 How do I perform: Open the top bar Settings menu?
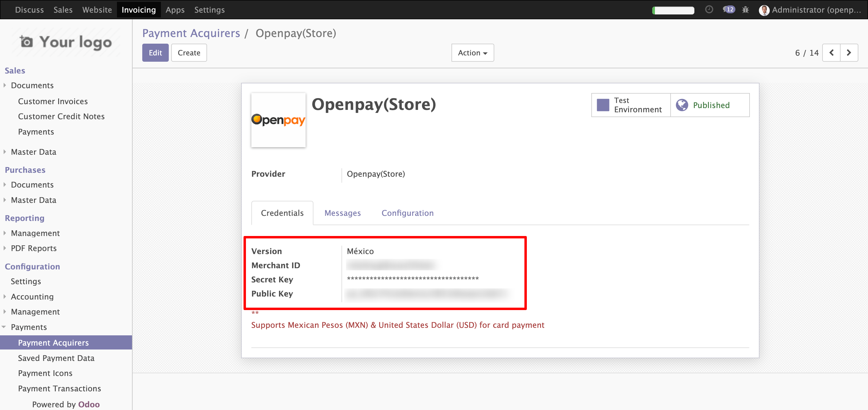[x=209, y=10]
